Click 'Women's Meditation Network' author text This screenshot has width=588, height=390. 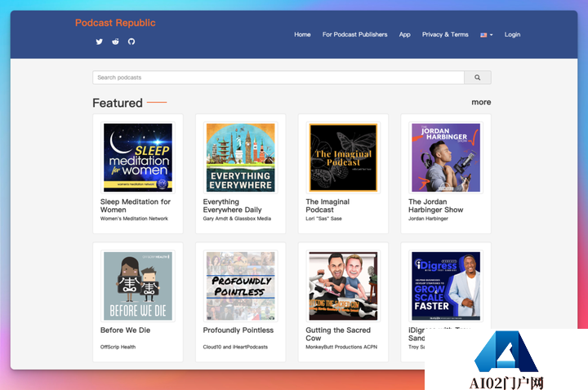click(x=134, y=219)
